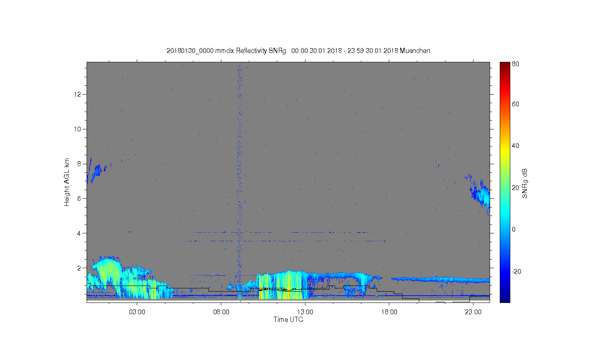Click the Time UTC axis label
This screenshot has height=364, width=607.
[288, 320]
